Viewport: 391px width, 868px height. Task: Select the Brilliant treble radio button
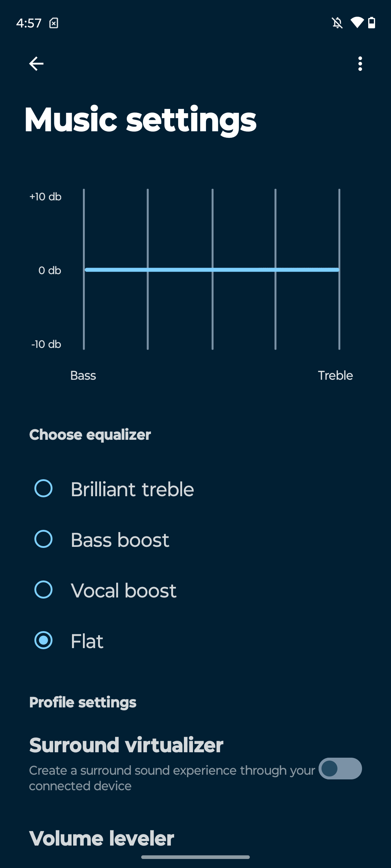[x=43, y=489]
